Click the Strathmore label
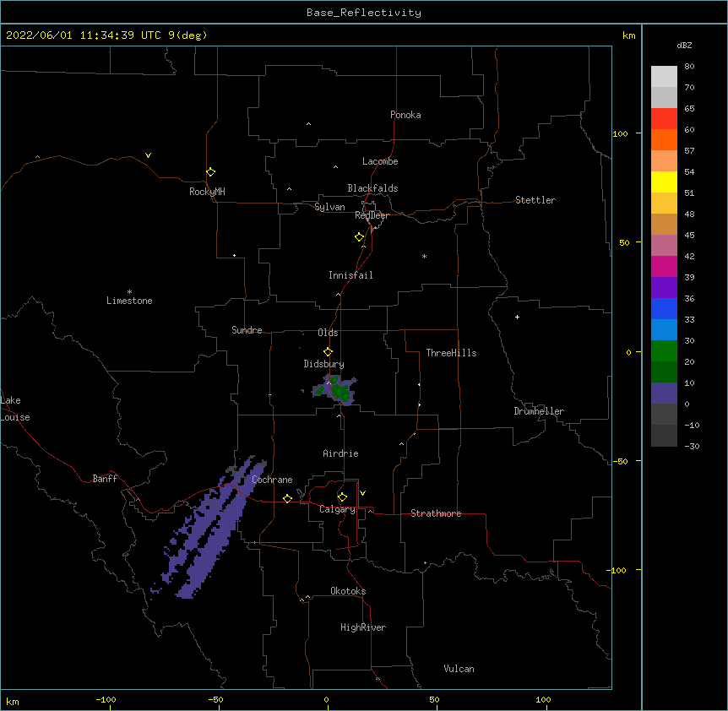 436,513
